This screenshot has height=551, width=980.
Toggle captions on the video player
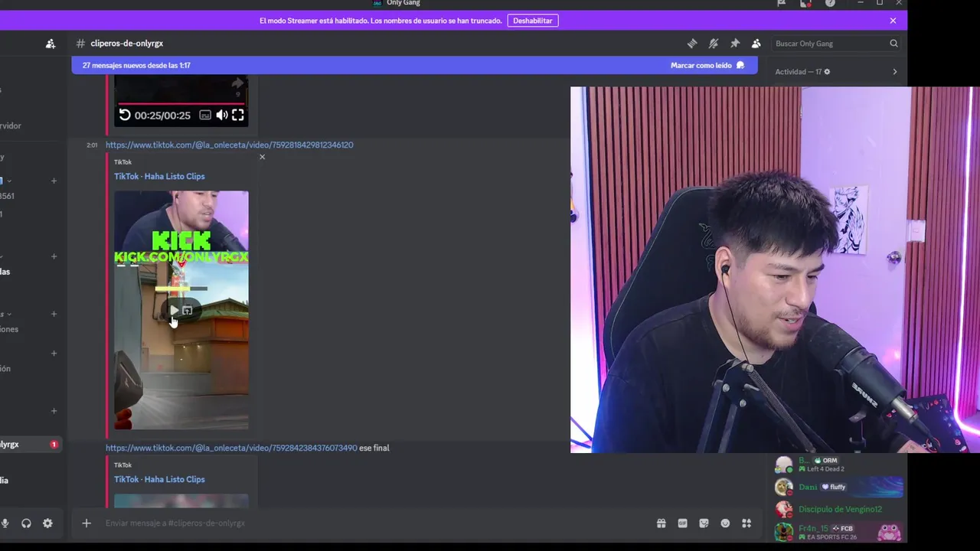pyautogui.click(x=205, y=116)
